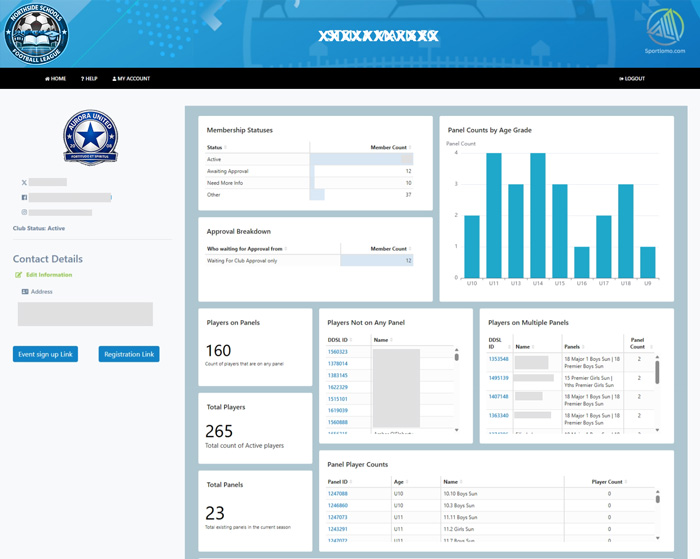The width and height of the screenshot is (700, 559).
Task: Click the Instagram social icon
Action: pos(24,212)
